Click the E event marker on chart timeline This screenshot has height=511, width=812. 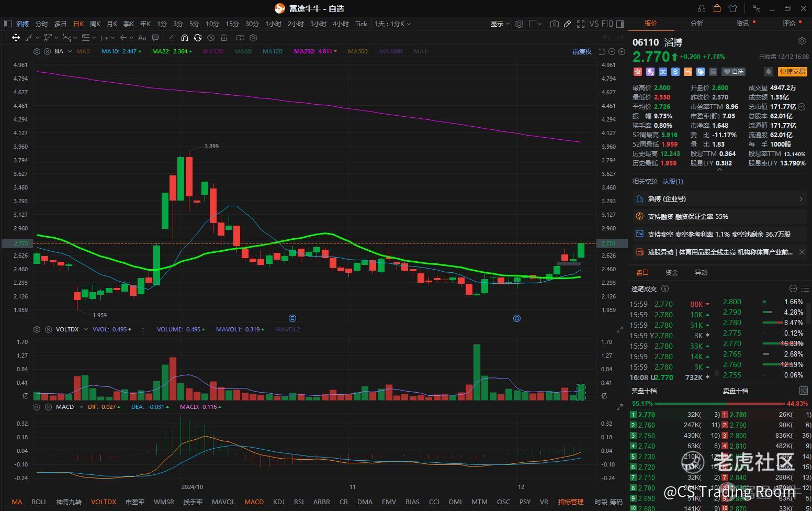click(x=292, y=318)
